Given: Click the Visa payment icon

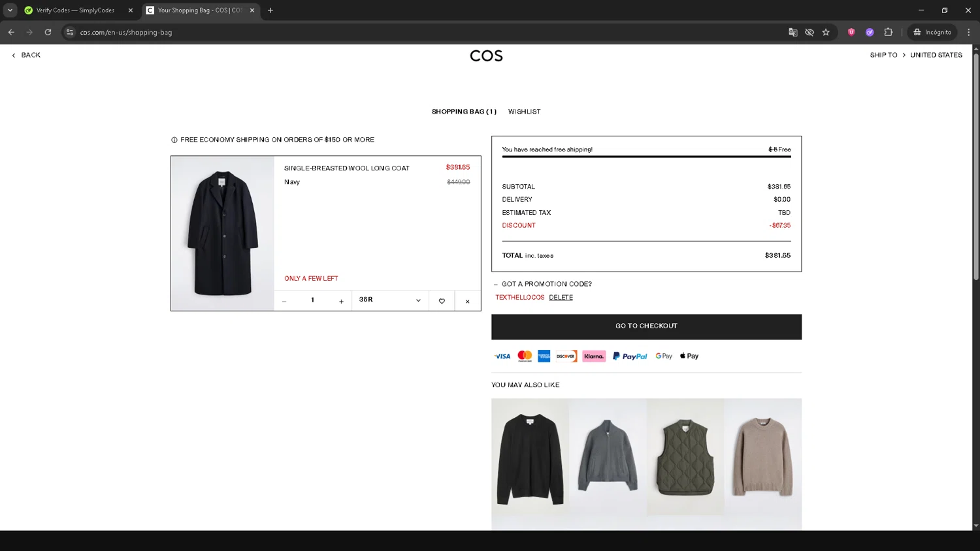Looking at the screenshot, I should [502, 356].
